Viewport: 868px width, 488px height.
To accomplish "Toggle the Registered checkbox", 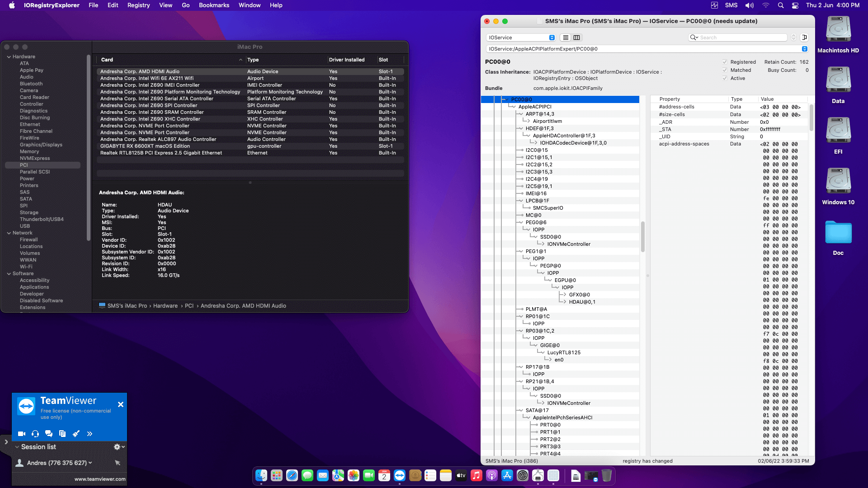I will (725, 62).
